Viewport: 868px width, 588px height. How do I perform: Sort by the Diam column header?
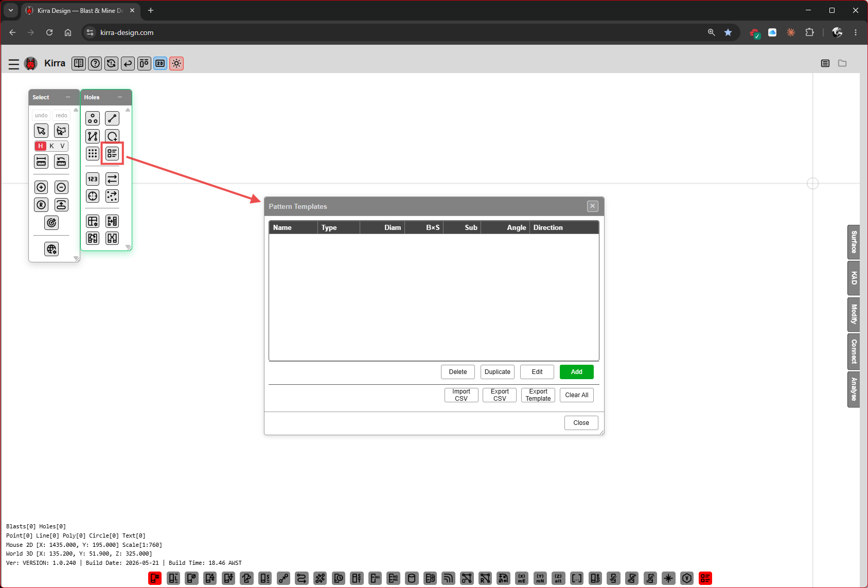382,227
